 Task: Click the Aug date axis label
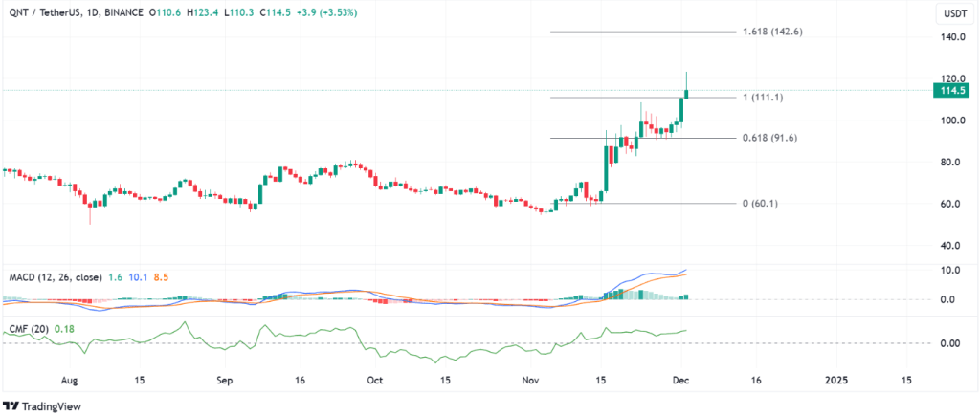tap(69, 380)
